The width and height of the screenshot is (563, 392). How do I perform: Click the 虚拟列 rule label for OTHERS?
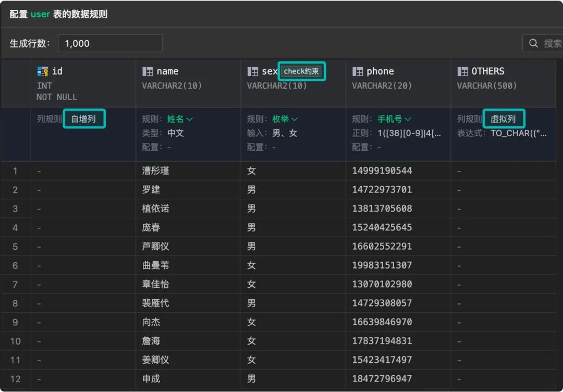(504, 119)
